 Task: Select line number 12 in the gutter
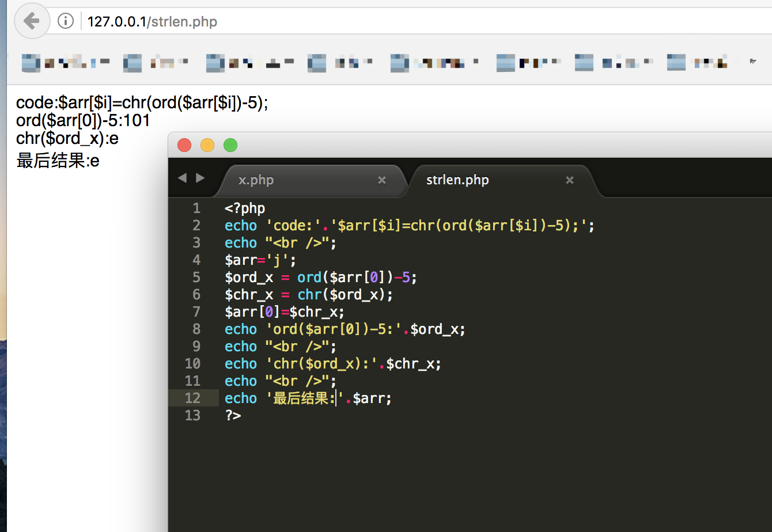192,398
